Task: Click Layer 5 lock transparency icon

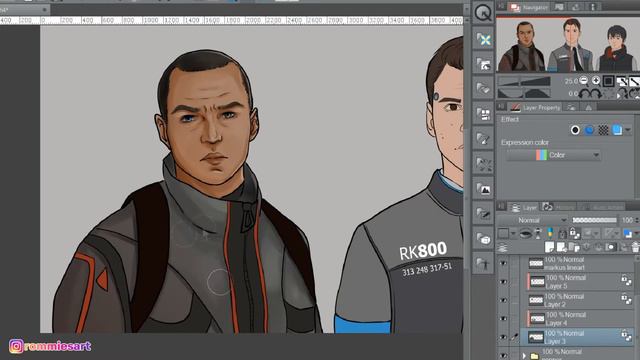Action: 626,280
